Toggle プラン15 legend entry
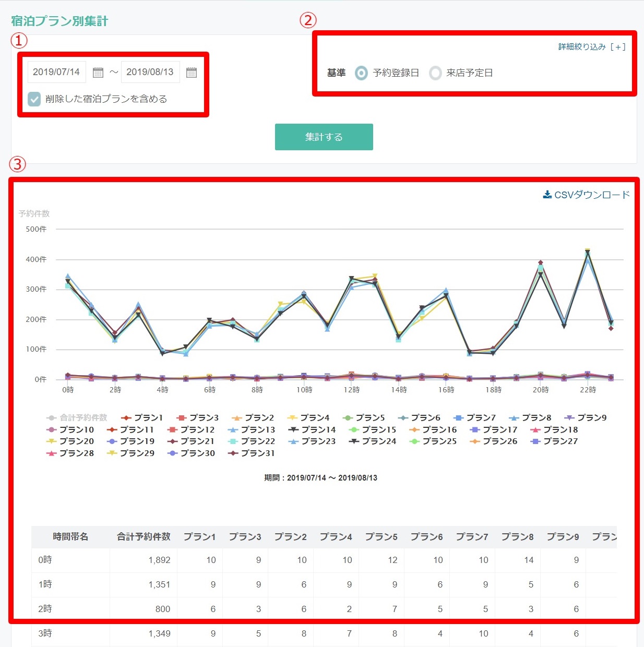Viewport: 644px width, 647px height. point(373,429)
